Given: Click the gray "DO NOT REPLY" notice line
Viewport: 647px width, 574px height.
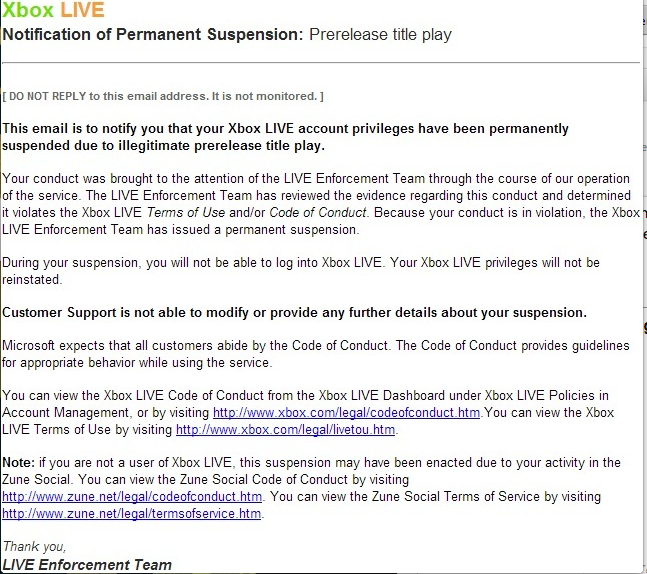Looking at the screenshot, I should click(x=163, y=96).
